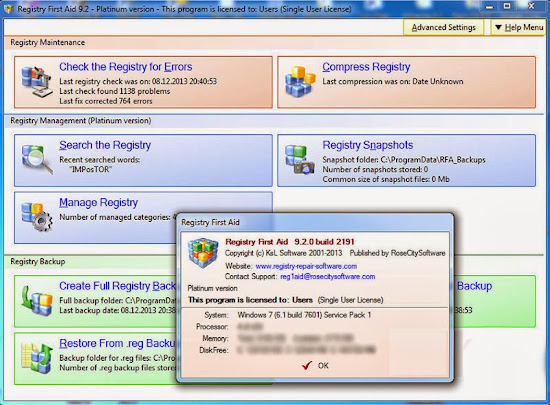Screen dimensions: 550x405
Task: Click 'Last fix corrected 764 errors' text
Action: 106,101
